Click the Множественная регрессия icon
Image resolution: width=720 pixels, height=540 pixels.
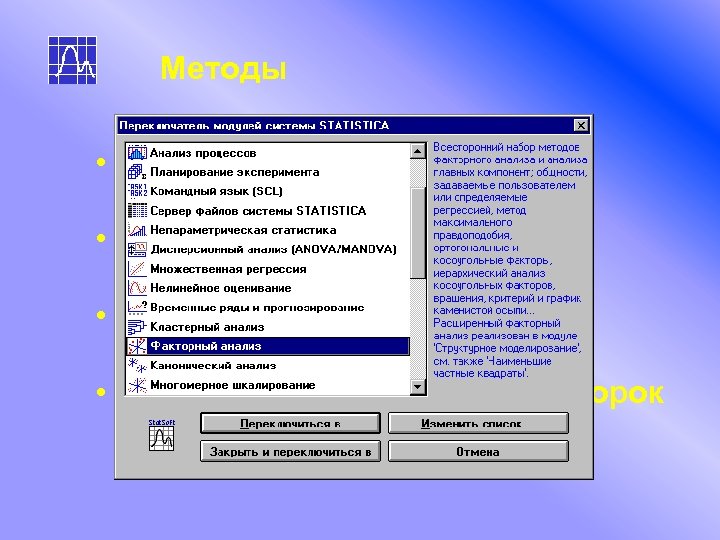pyautogui.click(x=137, y=269)
